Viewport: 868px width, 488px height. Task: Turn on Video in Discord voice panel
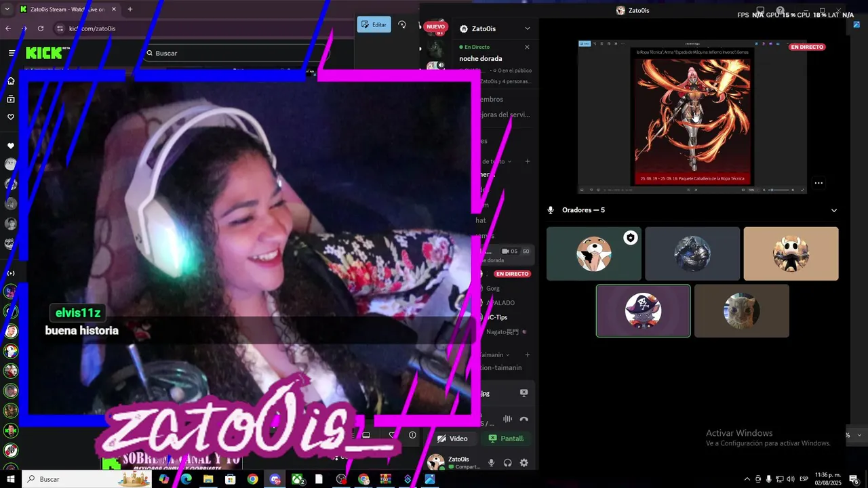click(x=452, y=439)
